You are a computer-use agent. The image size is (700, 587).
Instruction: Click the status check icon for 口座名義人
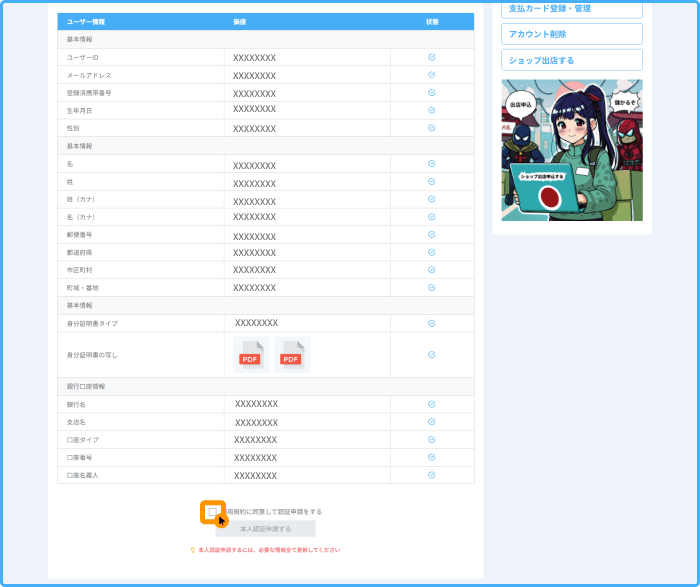[432, 475]
